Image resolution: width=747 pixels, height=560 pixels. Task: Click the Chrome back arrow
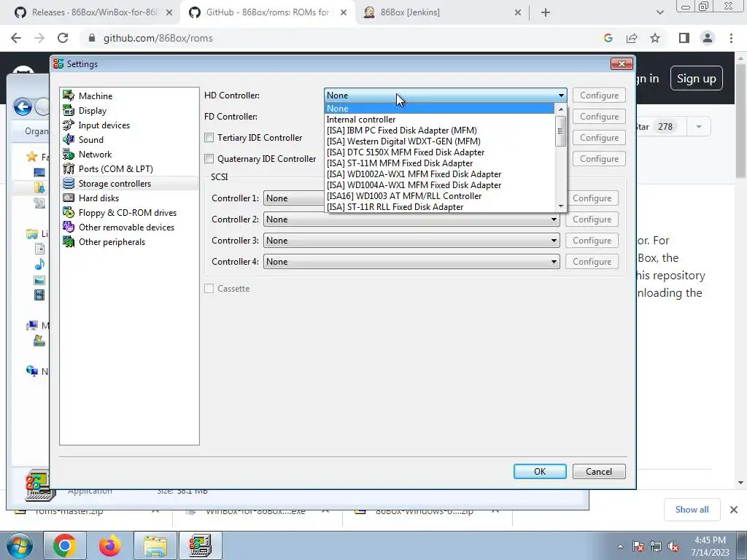point(16,38)
